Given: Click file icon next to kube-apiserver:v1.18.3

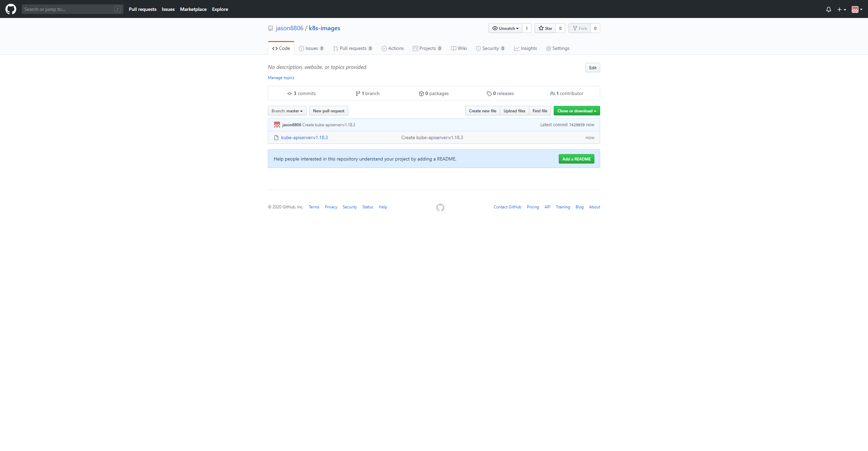Looking at the screenshot, I should point(276,137).
